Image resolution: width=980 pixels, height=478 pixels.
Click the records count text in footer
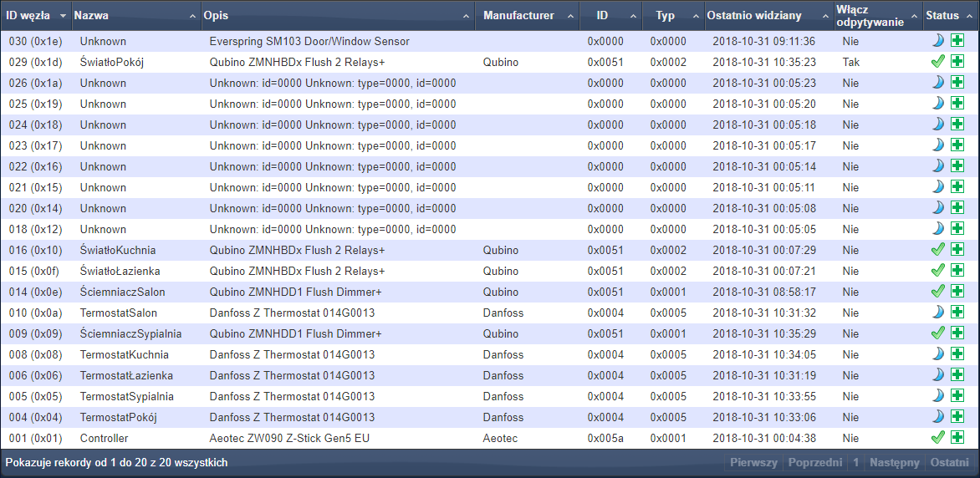click(116, 463)
